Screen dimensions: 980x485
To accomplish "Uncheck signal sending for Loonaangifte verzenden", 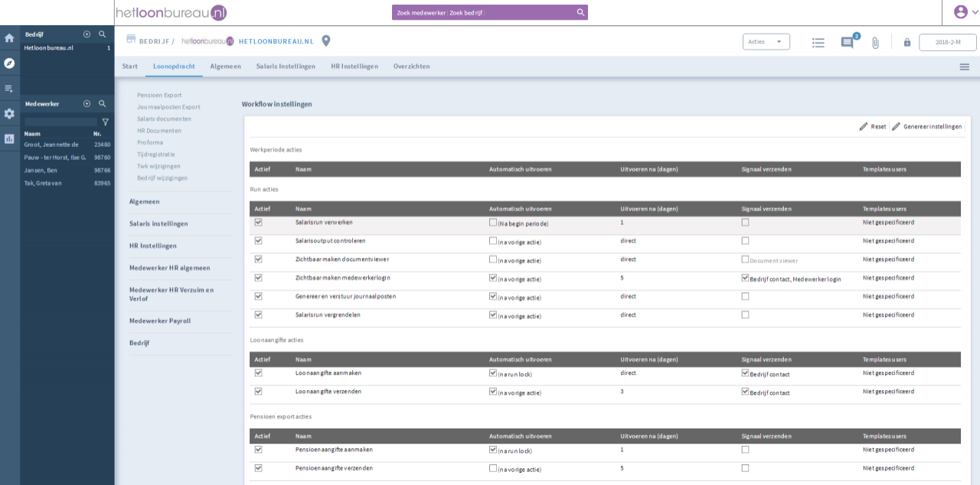I will point(745,392).
